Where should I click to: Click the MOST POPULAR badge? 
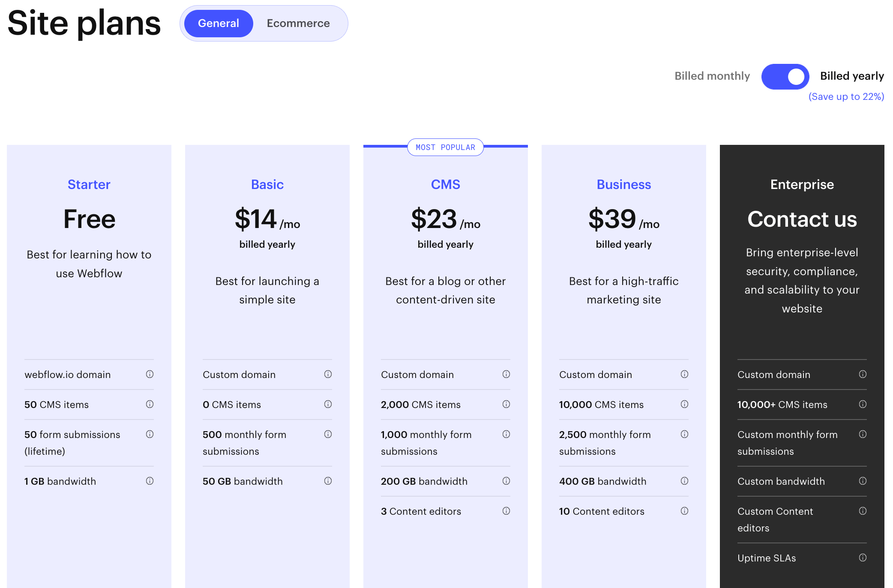pyautogui.click(x=445, y=147)
